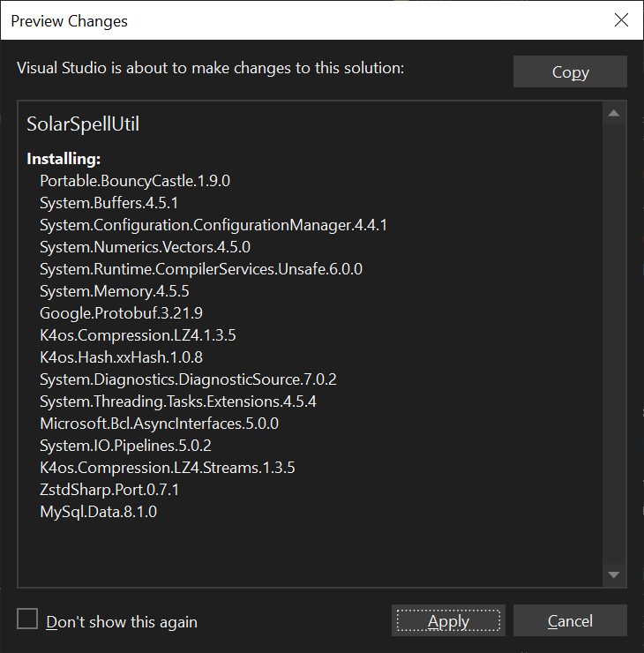This screenshot has width=644, height=653.
Task: Select System.Diagnostics.DiagnosticSource.7.0.2 line
Action: [188, 379]
